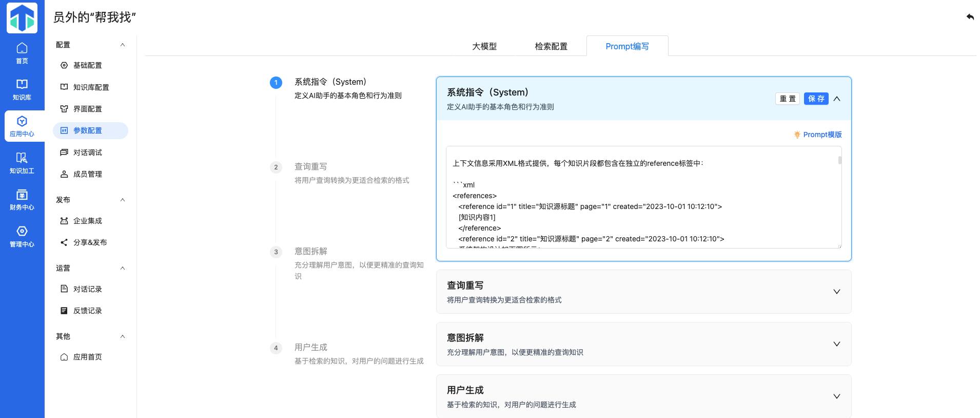Open 应用首页 menu item

(90, 357)
